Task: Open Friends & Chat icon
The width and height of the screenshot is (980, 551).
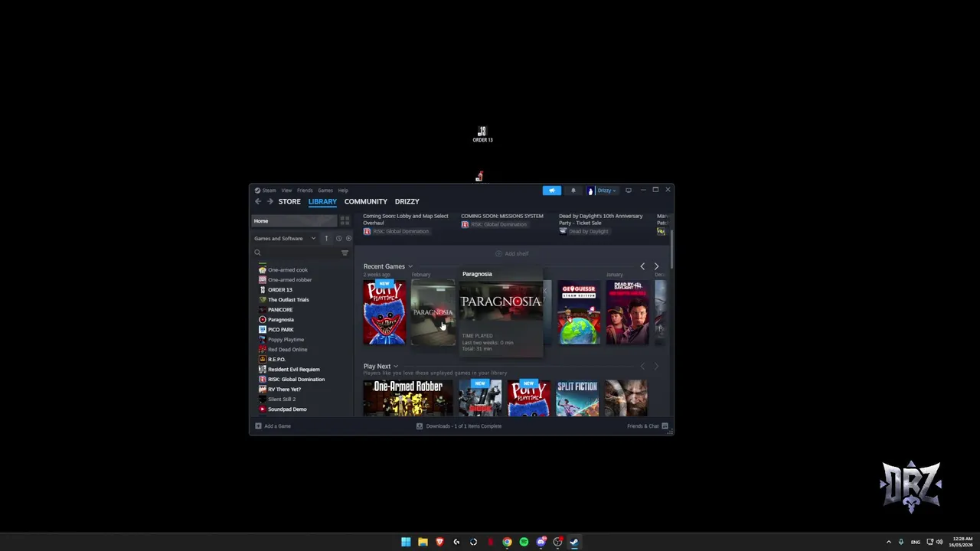Action: [665, 426]
